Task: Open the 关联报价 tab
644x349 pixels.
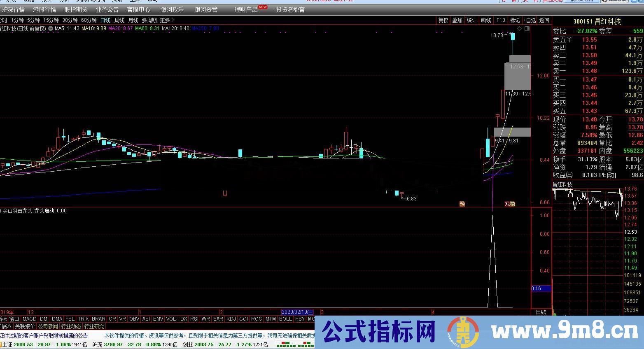Action: tap(25, 326)
